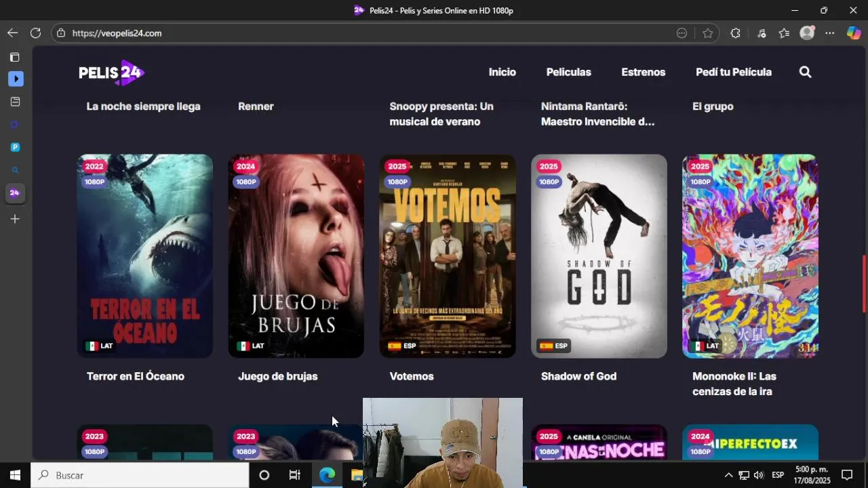Viewport: 868px width, 488px height.
Task: Go back with the browser back arrow
Action: [x=13, y=33]
